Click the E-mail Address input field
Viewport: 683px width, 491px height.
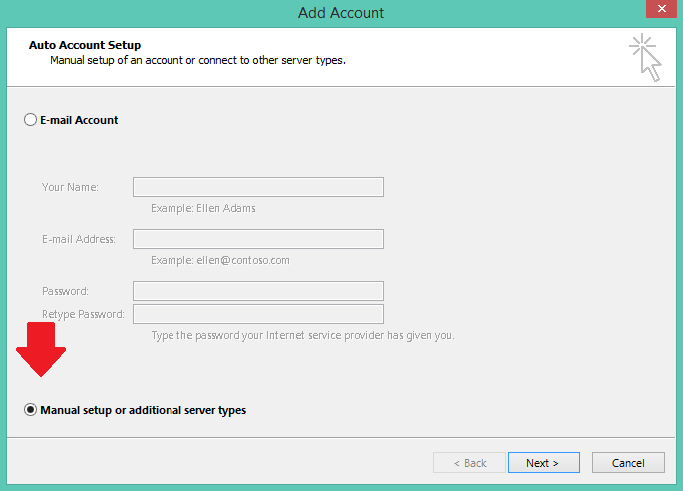pos(258,239)
